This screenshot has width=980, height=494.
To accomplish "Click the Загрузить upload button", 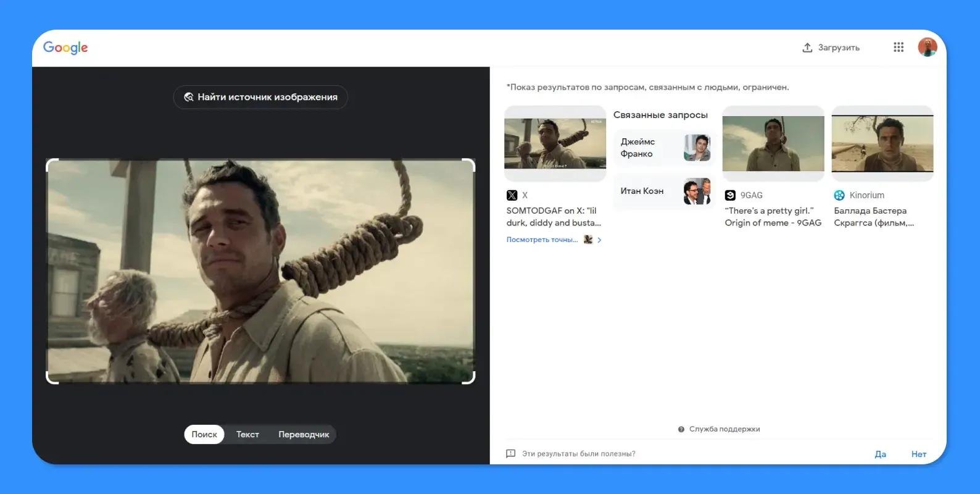I will [x=831, y=48].
